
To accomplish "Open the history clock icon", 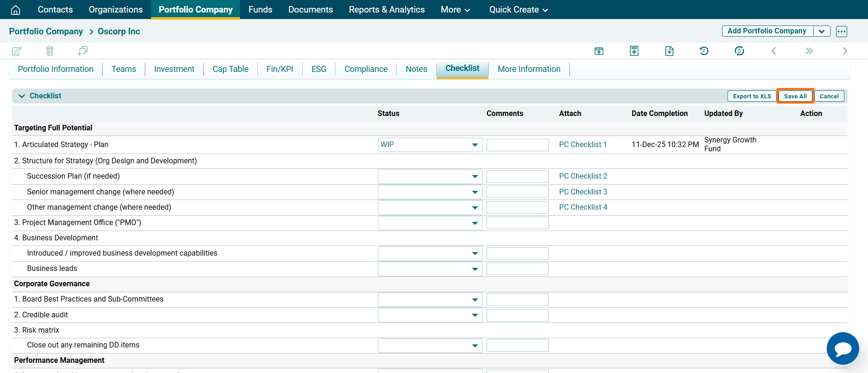I will click(x=704, y=51).
